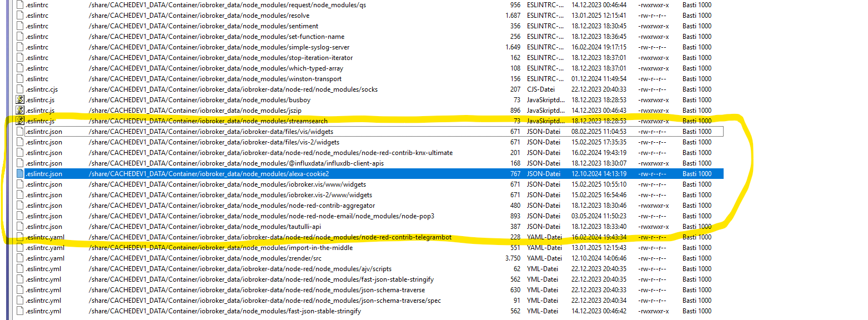Click the date 15.02.2025 16:54:46

coord(599,195)
